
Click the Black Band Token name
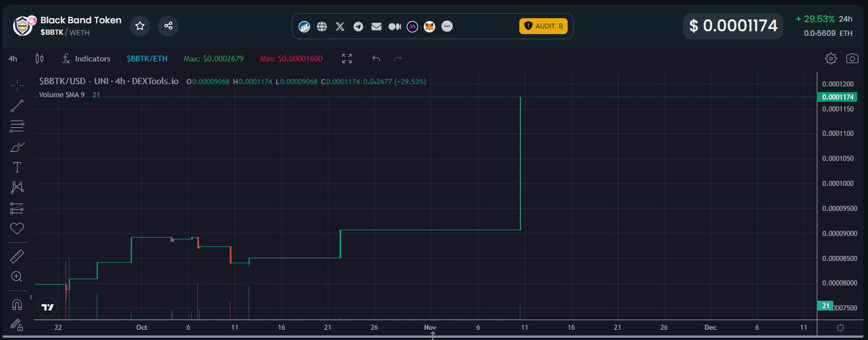click(81, 20)
